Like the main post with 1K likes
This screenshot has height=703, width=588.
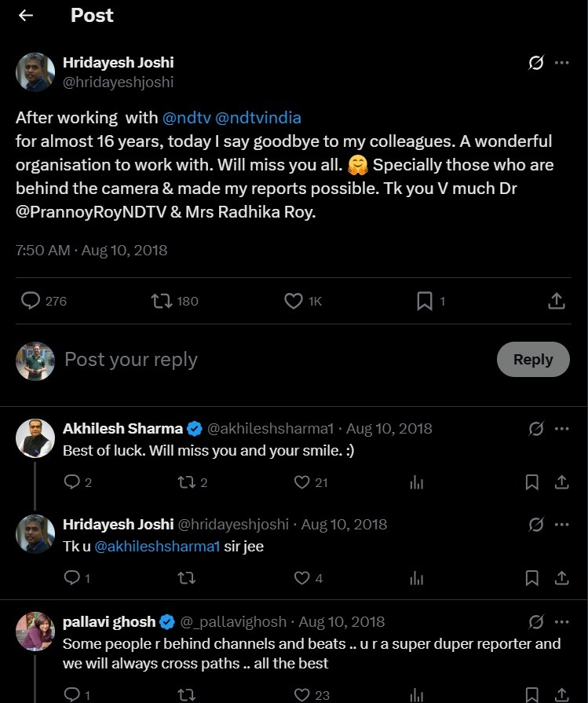pyautogui.click(x=294, y=301)
